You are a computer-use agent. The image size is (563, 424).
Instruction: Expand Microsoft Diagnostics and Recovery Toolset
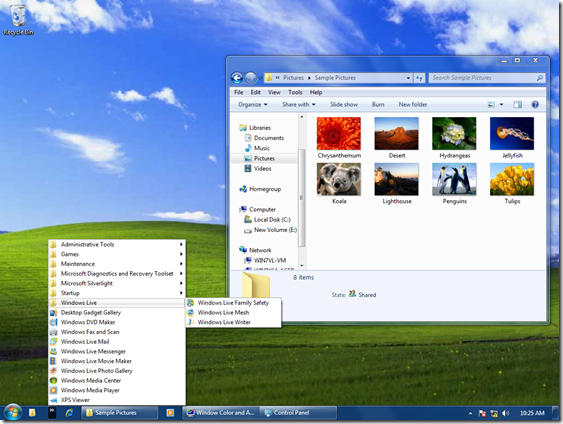click(117, 273)
